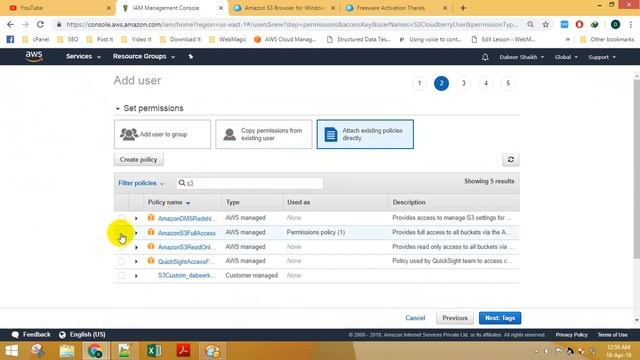This screenshot has height=360, width=640.
Task: Check the AmazonDMSRedshift policy checkbox
Action: pyautogui.click(x=122, y=218)
